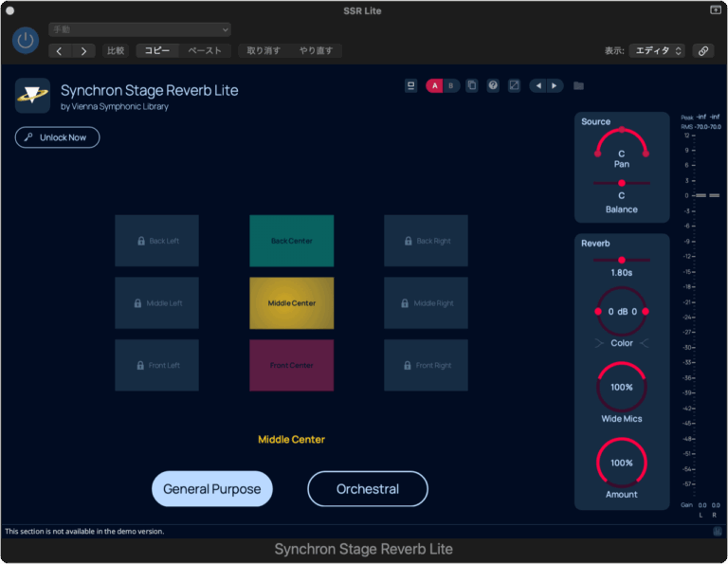This screenshot has width=728, height=564.
Task: Open the preset folder icon
Action: (x=579, y=86)
